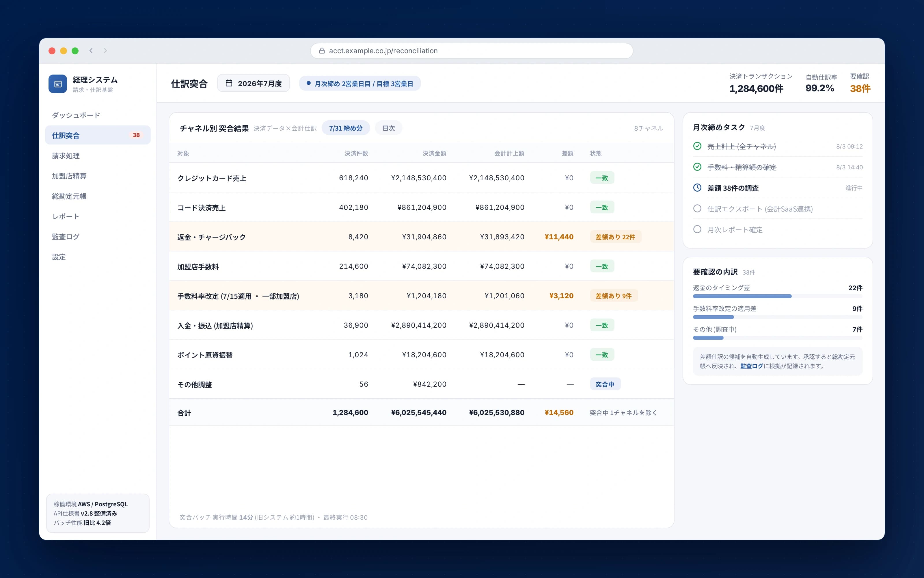The width and height of the screenshot is (924, 578).
Task: Click the total difference ¥14,560
Action: pos(559,412)
